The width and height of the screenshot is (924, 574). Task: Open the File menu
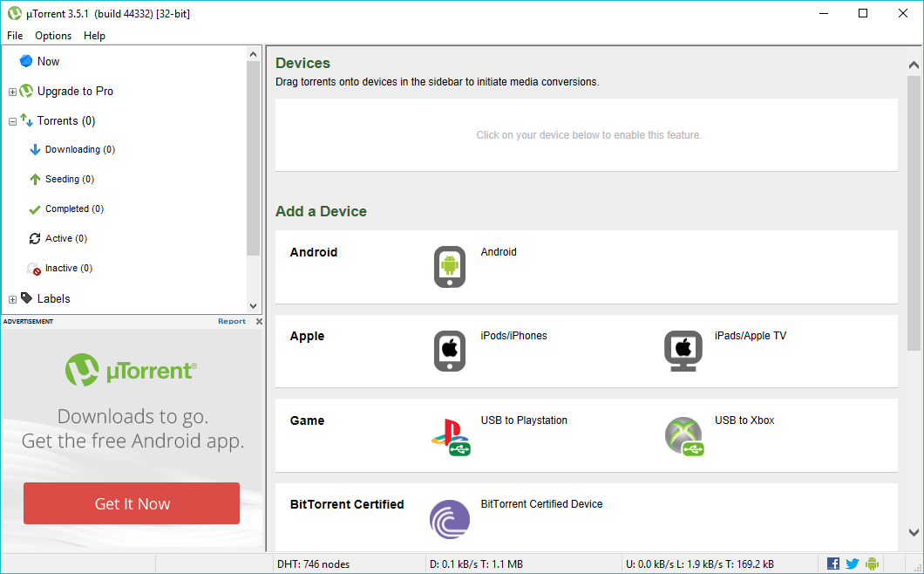14,36
